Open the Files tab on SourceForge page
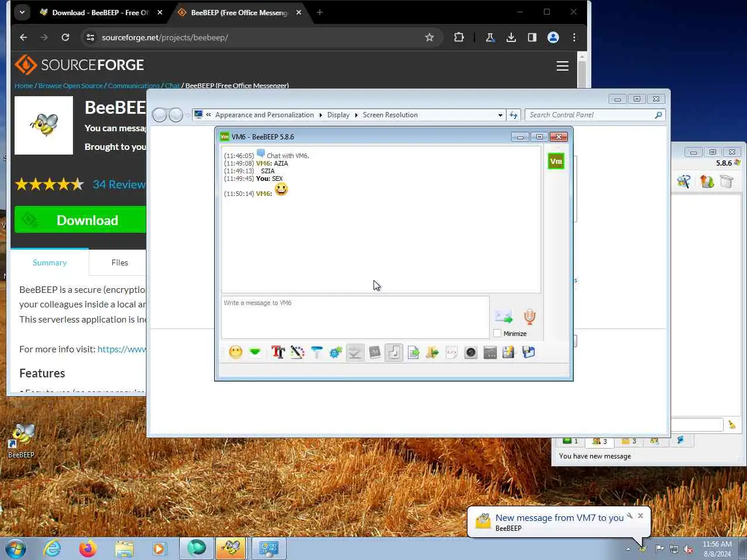The image size is (747, 560). (120, 262)
